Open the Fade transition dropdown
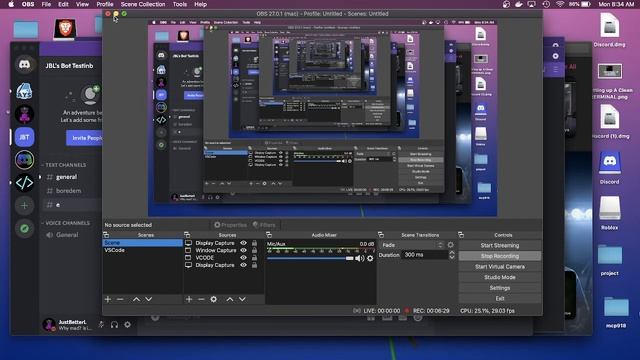 (412, 245)
